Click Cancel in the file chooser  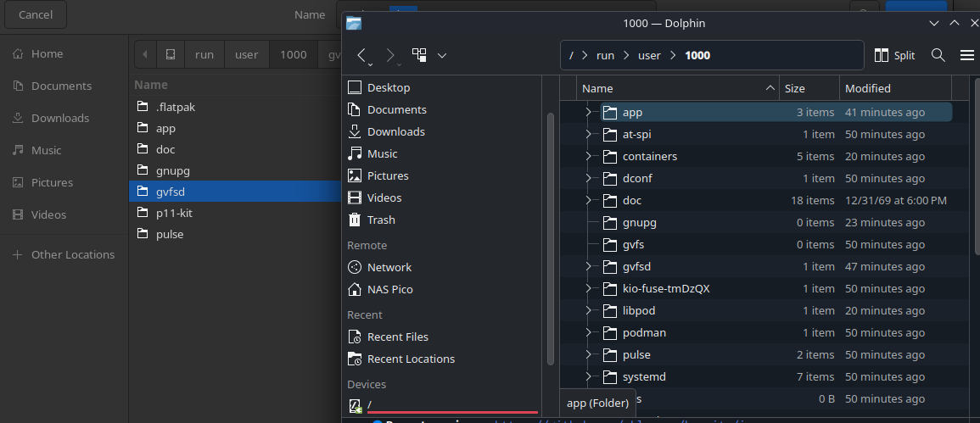click(36, 14)
